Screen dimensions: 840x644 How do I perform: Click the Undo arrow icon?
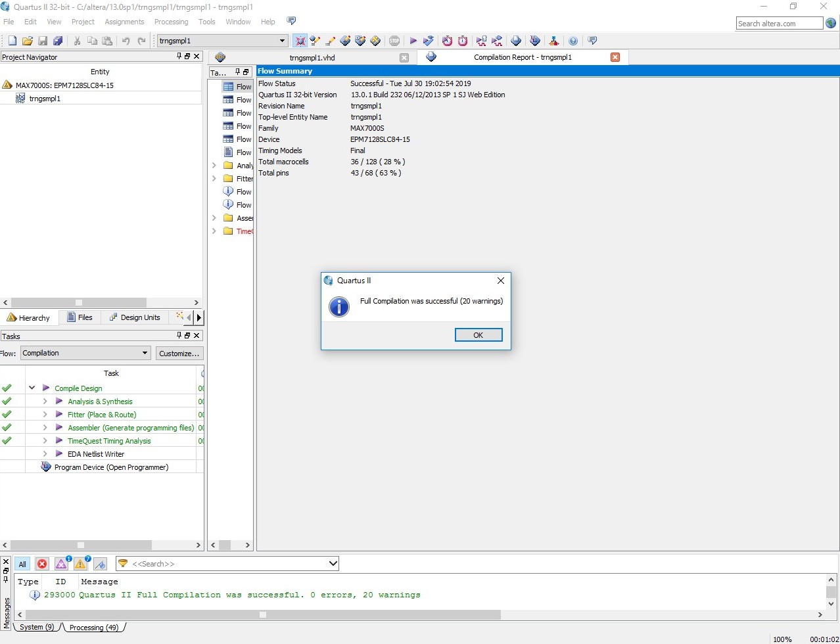tap(126, 41)
